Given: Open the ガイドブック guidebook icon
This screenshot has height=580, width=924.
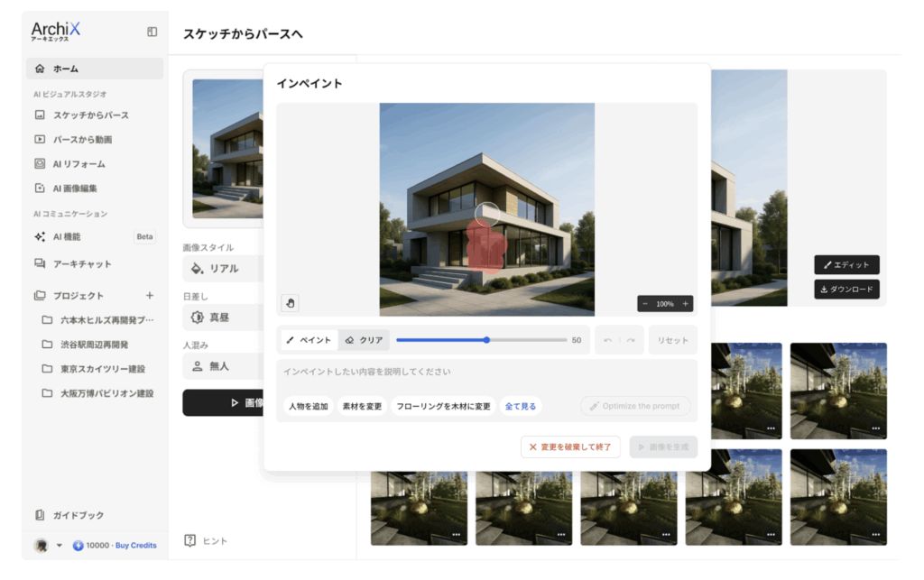Looking at the screenshot, I should [x=40, y=515].
